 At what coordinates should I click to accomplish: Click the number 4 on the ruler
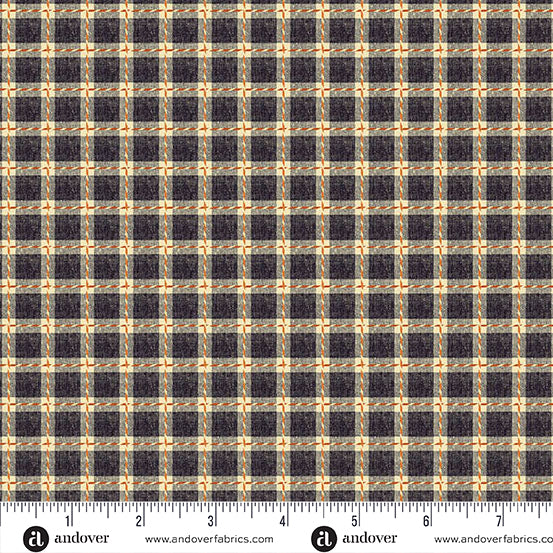(x=283, y=521)
